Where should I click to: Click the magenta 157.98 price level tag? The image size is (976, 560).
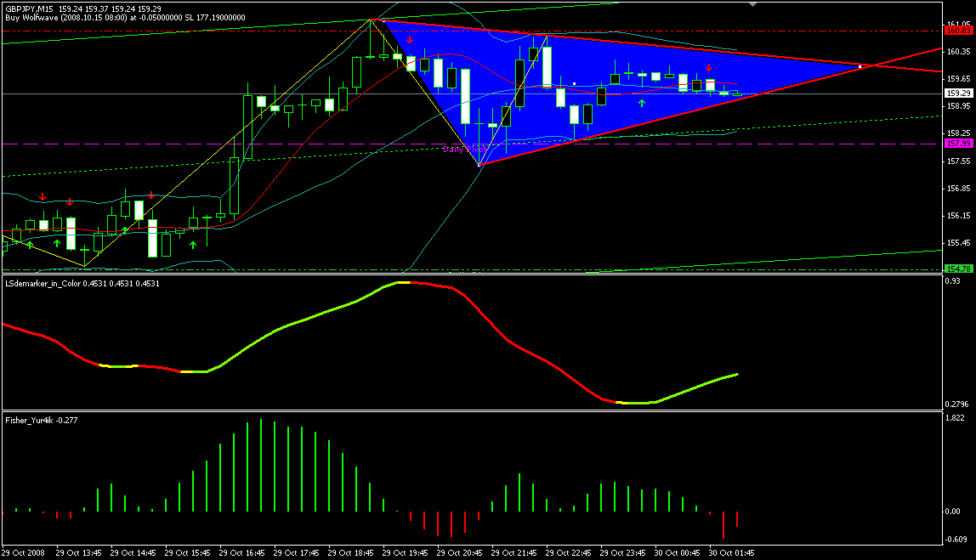coord(959,144)
